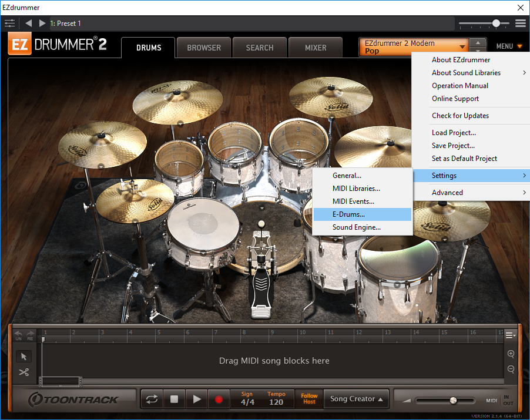Click the kick drum menu arrow
530x420 pixels.
click(x=261, y=208)
